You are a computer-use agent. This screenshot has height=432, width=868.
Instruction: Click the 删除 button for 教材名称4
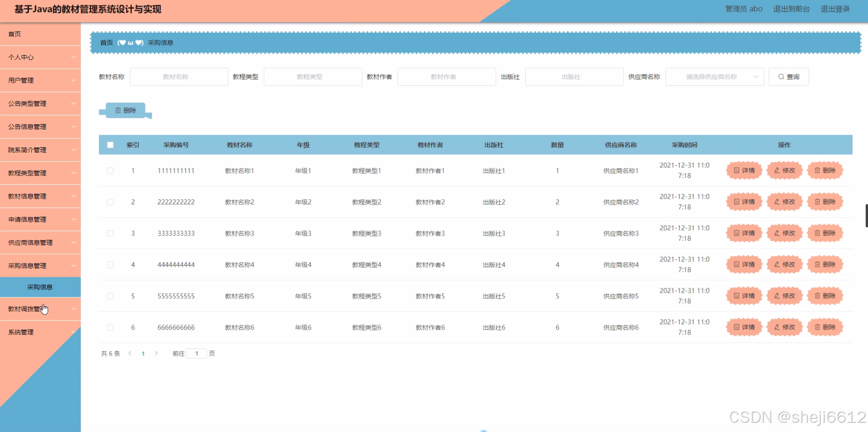[825, 265]
